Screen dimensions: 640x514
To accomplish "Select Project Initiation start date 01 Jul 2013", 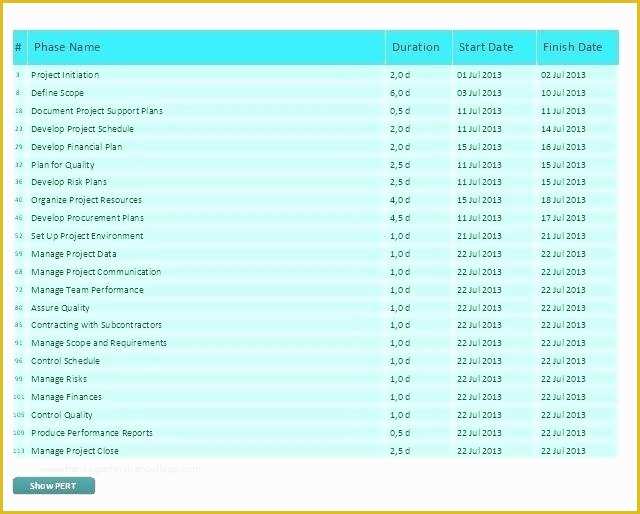I will [479, 75].
